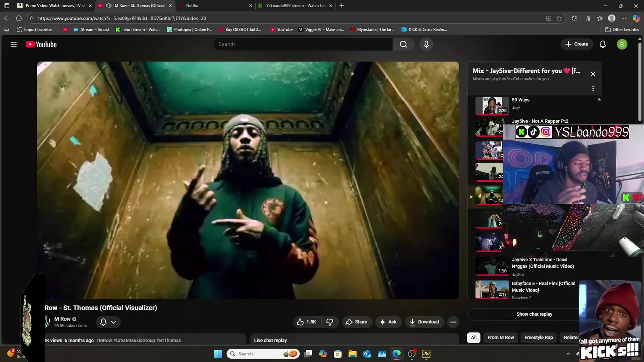Screen dimensions: 644x362
Task: Open the account avatar menu labeled B
Action: pos(622,44)
